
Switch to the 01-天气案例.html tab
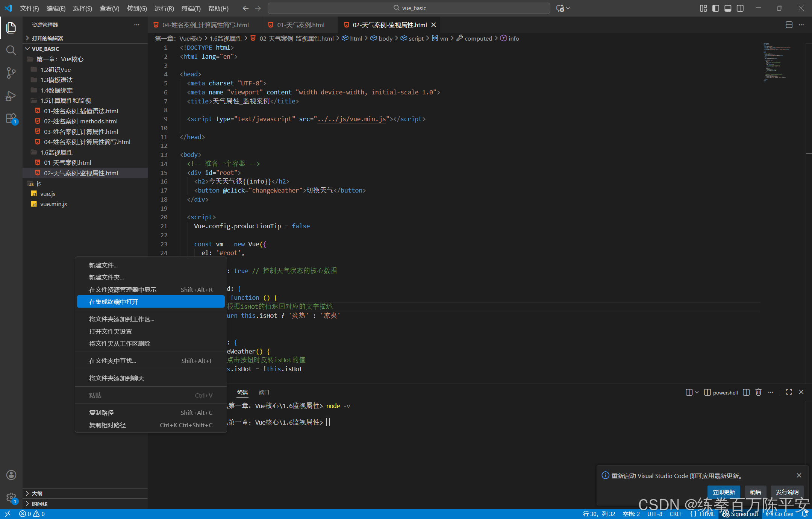[x=300, y=25]
